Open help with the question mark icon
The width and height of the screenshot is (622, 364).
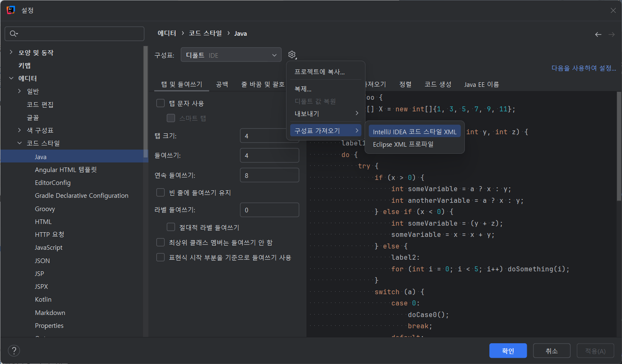[14, 351]
